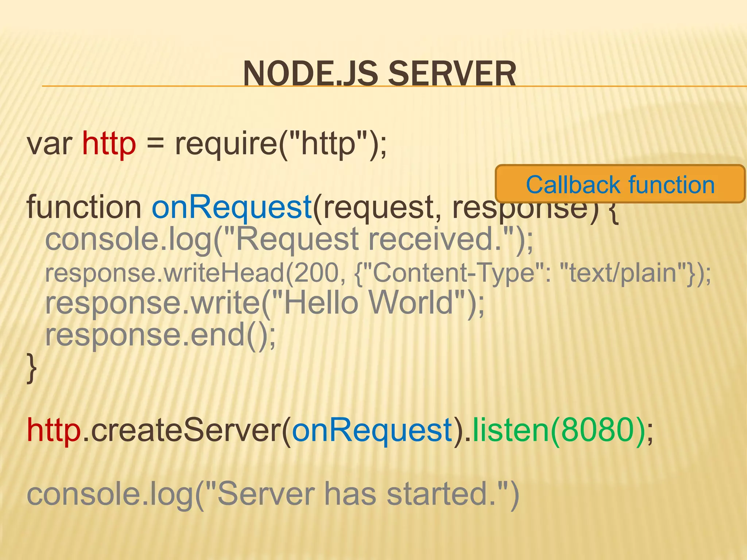The image size is (747, 560).
Task: Click the closing curly brace line
Action: pos(32,368)
